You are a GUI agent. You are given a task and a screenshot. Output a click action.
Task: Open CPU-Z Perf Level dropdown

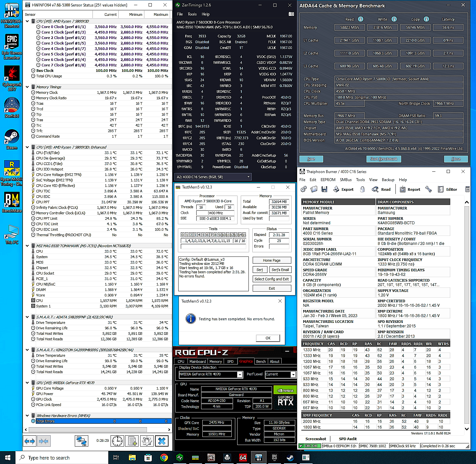pos(280,374)
